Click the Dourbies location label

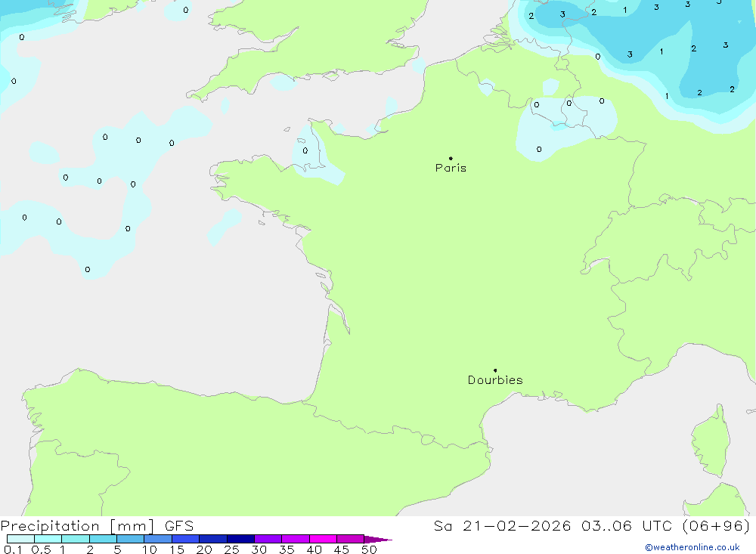click(x=495, y=380)
